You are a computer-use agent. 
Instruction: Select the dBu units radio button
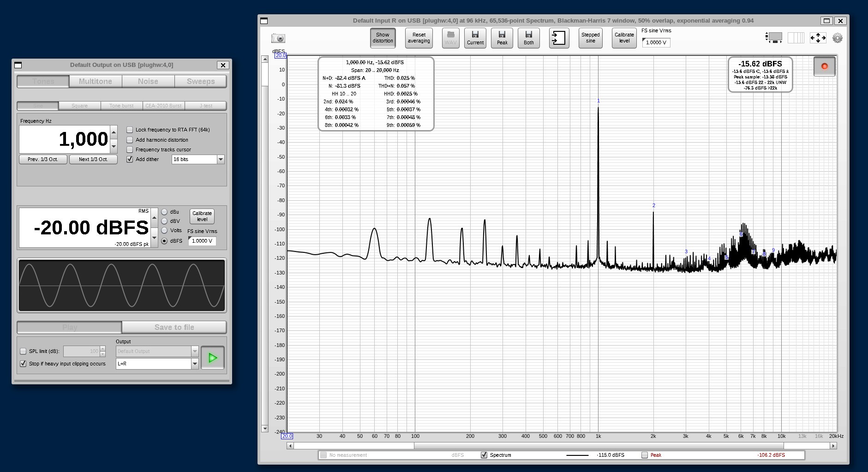tap(164, 212)
